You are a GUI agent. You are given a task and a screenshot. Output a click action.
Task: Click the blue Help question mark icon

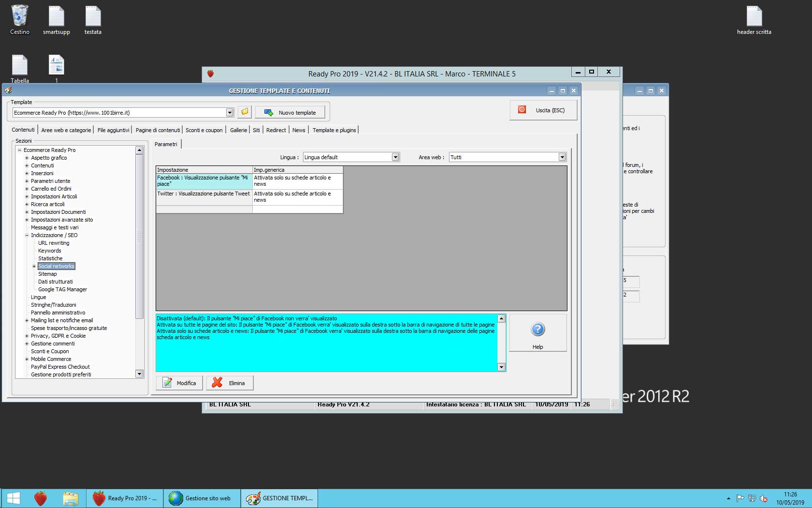click(x=538, y=329)
